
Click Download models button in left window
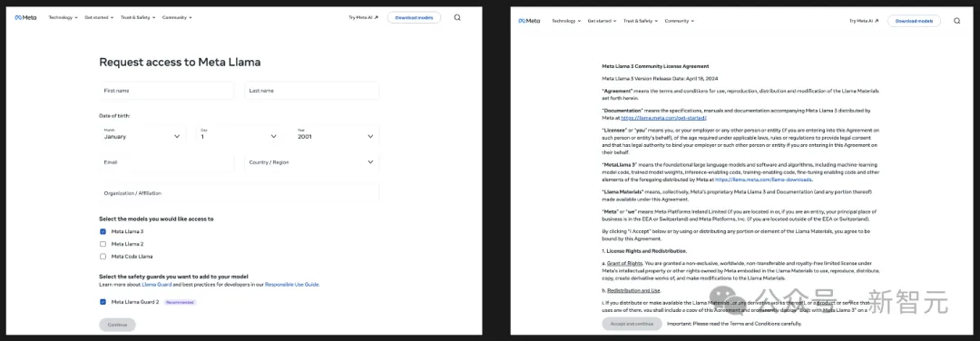[414, 17]
